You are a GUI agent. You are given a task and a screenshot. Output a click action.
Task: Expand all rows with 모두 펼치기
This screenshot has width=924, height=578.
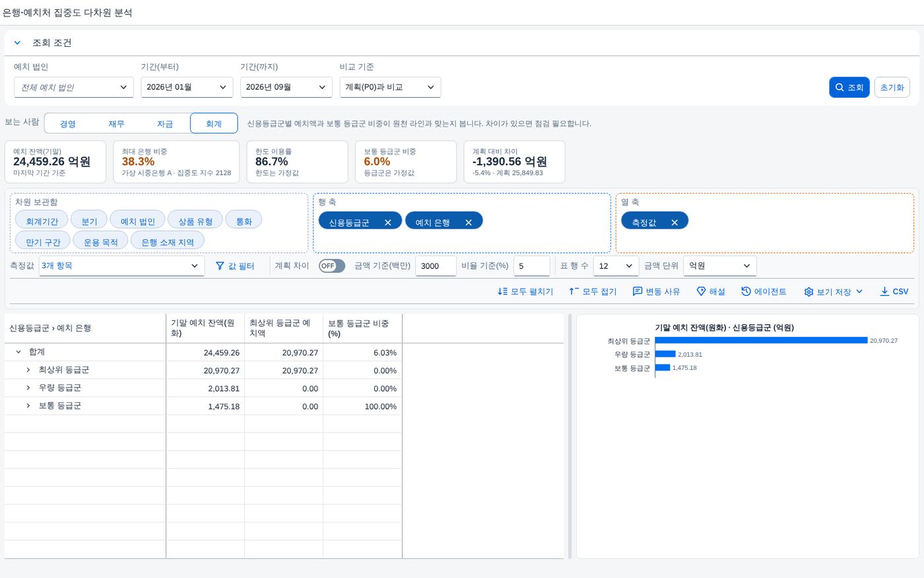pyautogui.click(x=525, y=291)
